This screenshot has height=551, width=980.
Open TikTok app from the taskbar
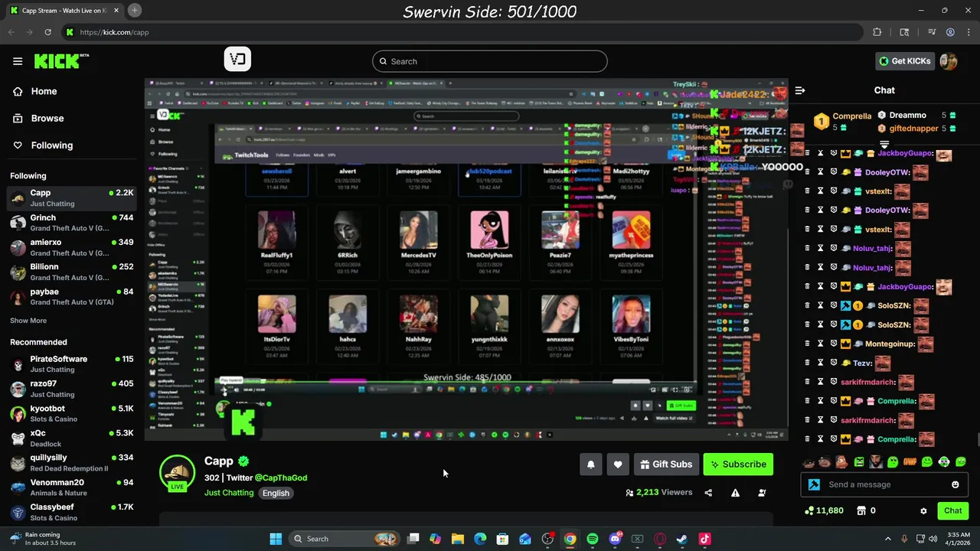pos(704,539)
